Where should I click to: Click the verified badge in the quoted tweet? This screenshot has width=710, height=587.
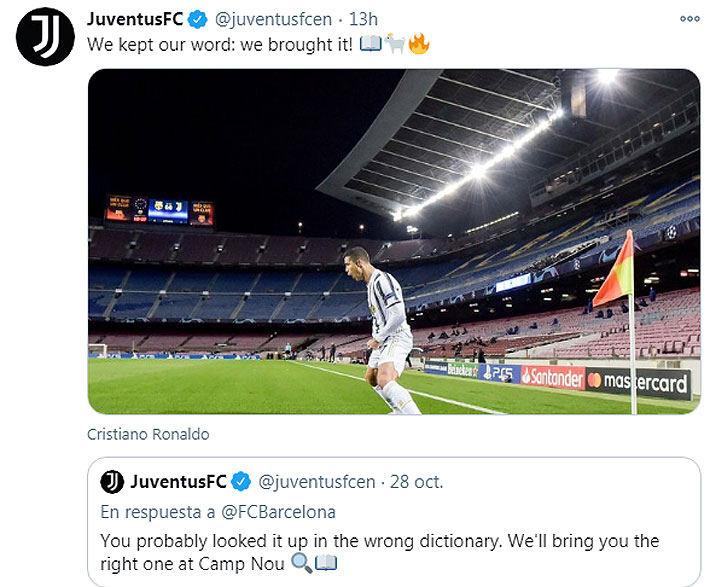(241, 483)
